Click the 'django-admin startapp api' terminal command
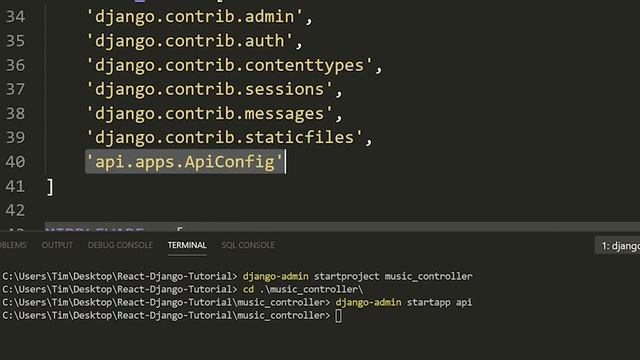Image resolution: width=640 pixels, height=360 pixels. click(x=404, y=302)
